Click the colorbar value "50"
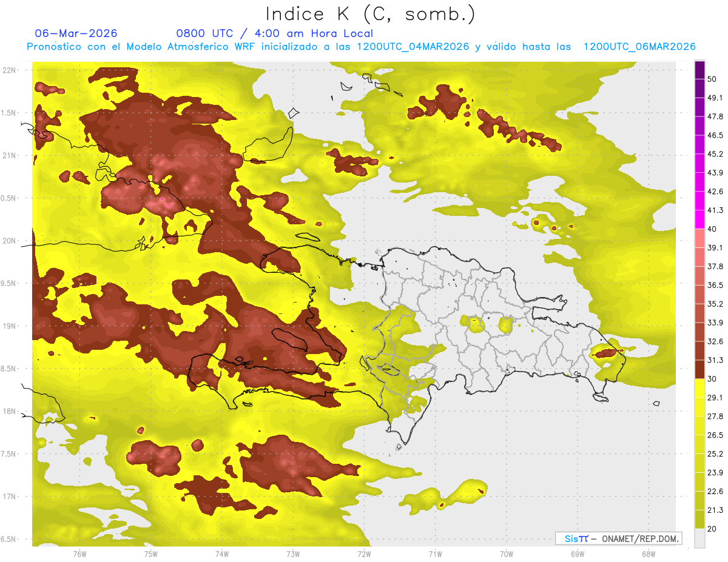Image resolution: width=728 pixels, height=562 pixels. pyautogui.click(x=712, y=79)
